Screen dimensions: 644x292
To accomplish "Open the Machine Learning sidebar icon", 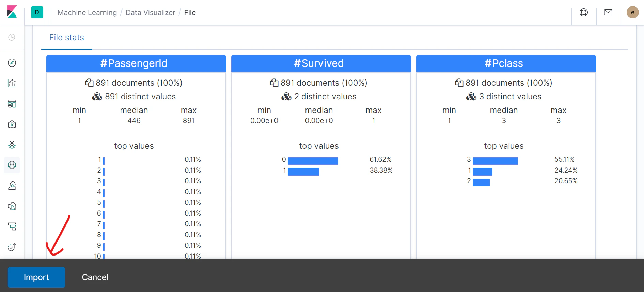I will 12,165.
